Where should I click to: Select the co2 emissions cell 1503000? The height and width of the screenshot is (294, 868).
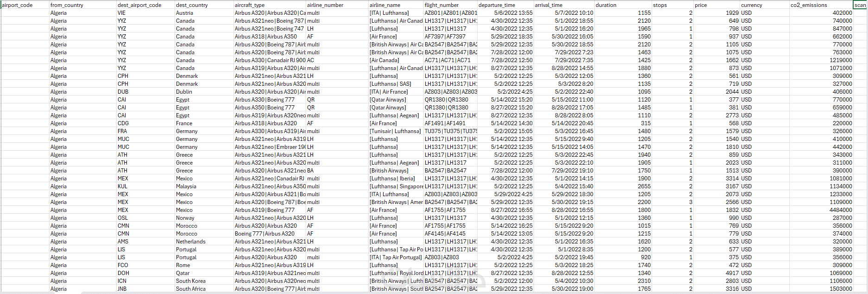(x=821, y=289)
